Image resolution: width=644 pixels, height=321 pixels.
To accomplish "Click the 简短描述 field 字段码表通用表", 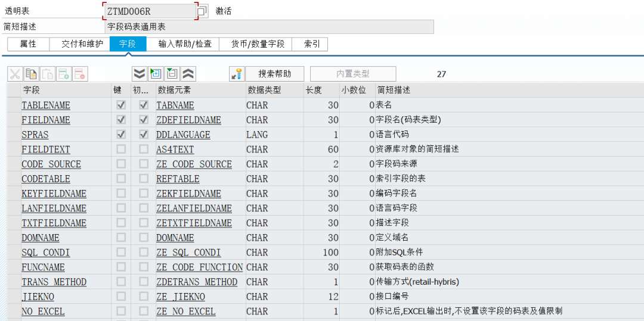I will 269,27.
